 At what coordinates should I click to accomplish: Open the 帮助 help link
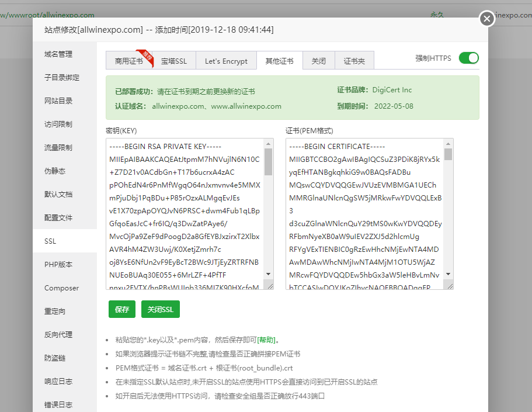pyautogui.click(x=268, y=340)
